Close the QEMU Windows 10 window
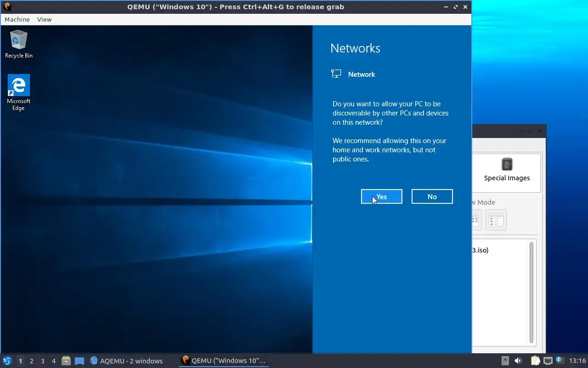This screenshot has width=588, height=368. pos(465,7)
